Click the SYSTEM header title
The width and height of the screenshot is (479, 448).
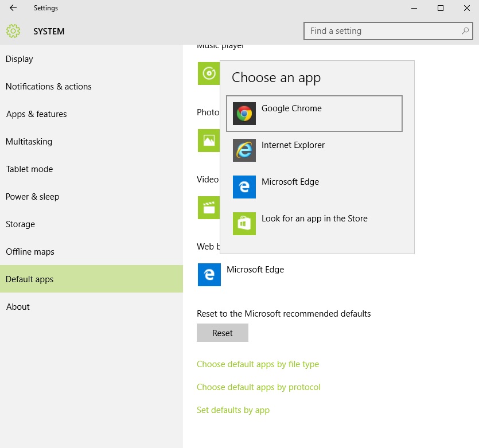click(x=49, y=32)
